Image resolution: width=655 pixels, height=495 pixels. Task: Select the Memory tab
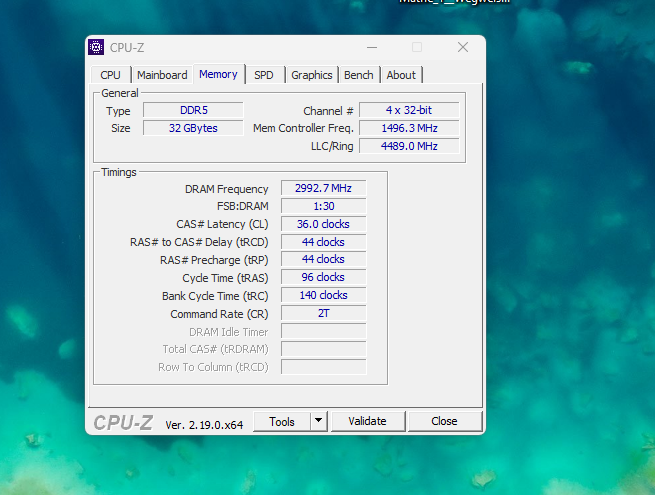(x=218, y=74)
